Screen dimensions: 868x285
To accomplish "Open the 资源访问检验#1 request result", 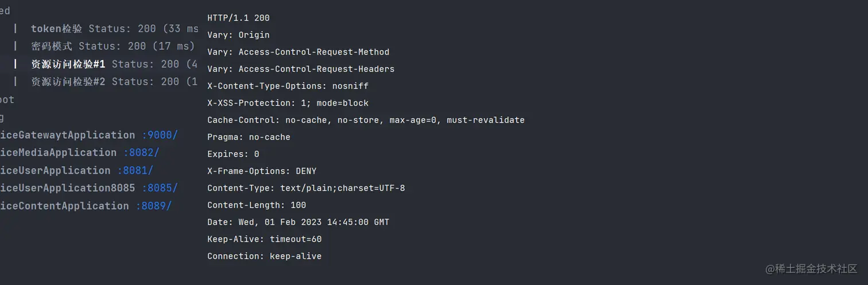I will pyautogui.click(x=114, y=64).
